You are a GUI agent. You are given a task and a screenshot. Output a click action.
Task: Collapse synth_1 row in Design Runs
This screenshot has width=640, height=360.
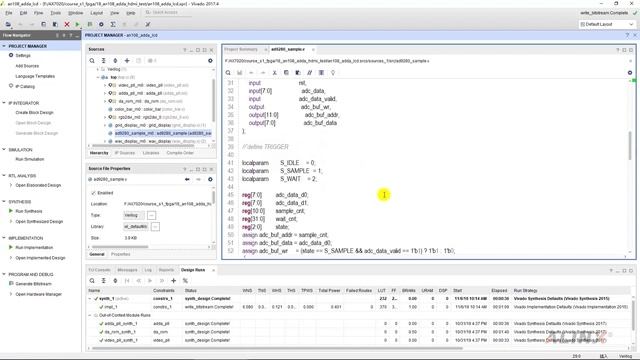90,299
